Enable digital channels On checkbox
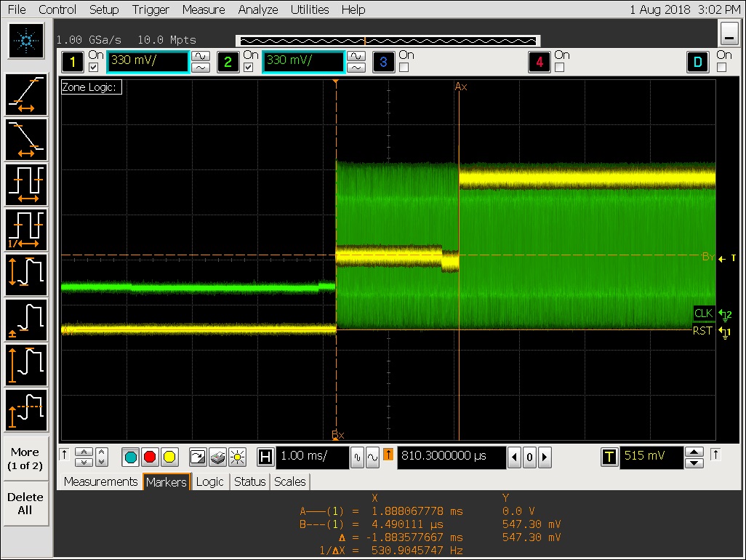Viewport: 746px width, 560px height. 722,68
